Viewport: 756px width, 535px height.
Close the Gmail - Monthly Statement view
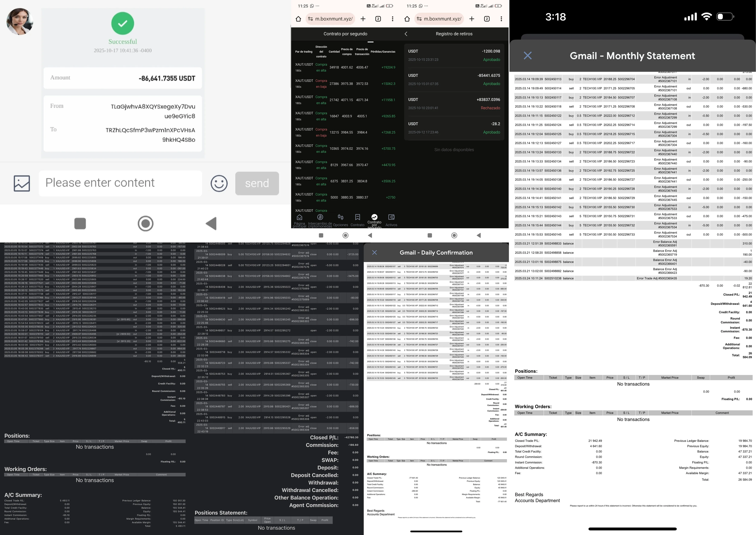pos(528,56)
